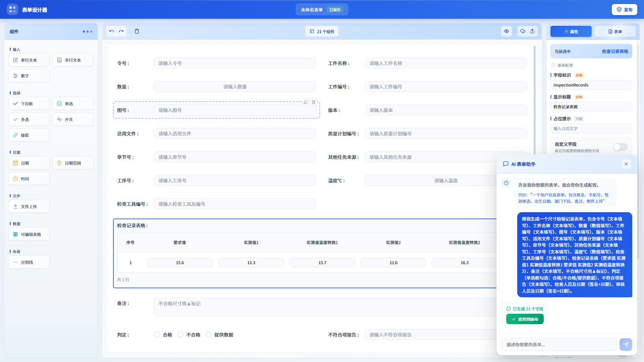This screenshot has height=362, width=644.
Task: Click the 备注 textarea
Action: click(325, 307)
